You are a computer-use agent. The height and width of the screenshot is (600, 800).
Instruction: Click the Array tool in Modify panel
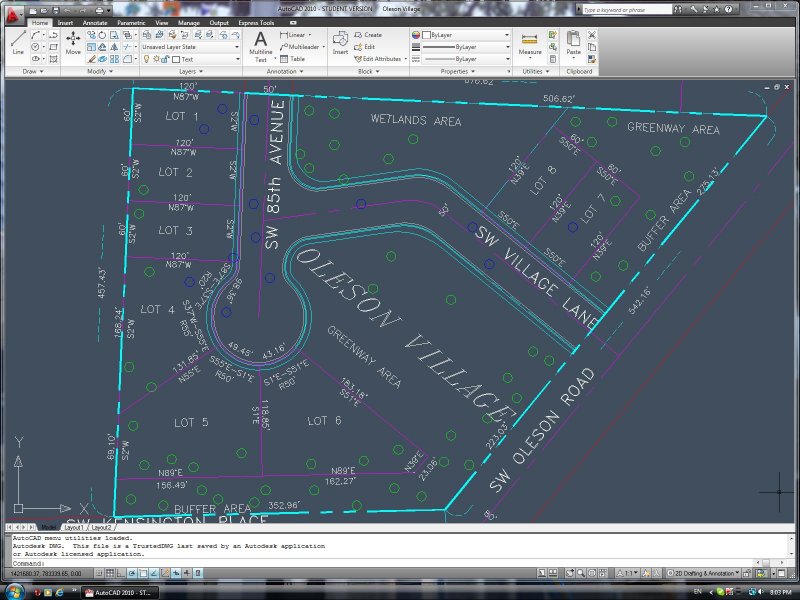114,59
